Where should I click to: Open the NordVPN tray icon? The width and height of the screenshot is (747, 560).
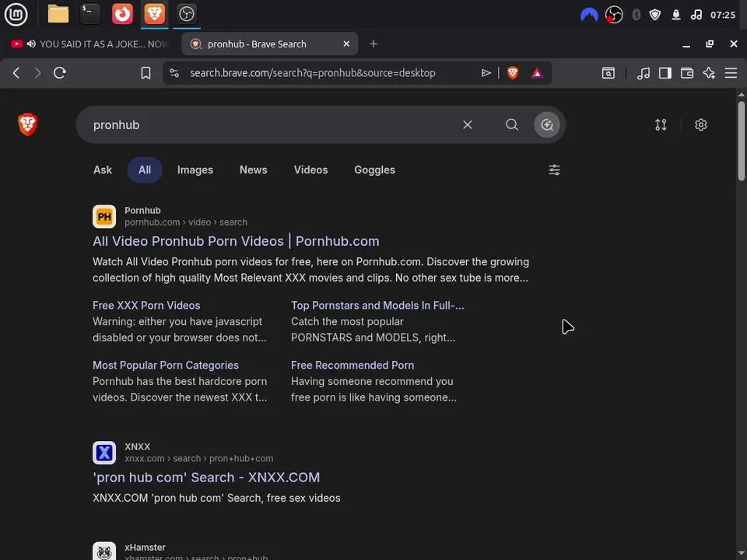589,16
